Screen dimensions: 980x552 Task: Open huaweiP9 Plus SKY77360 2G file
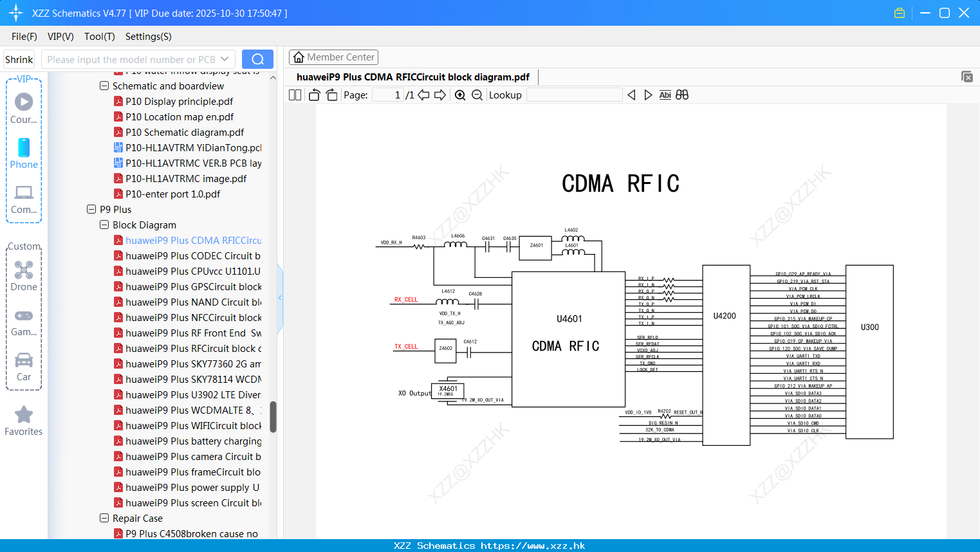pos(188,363)
